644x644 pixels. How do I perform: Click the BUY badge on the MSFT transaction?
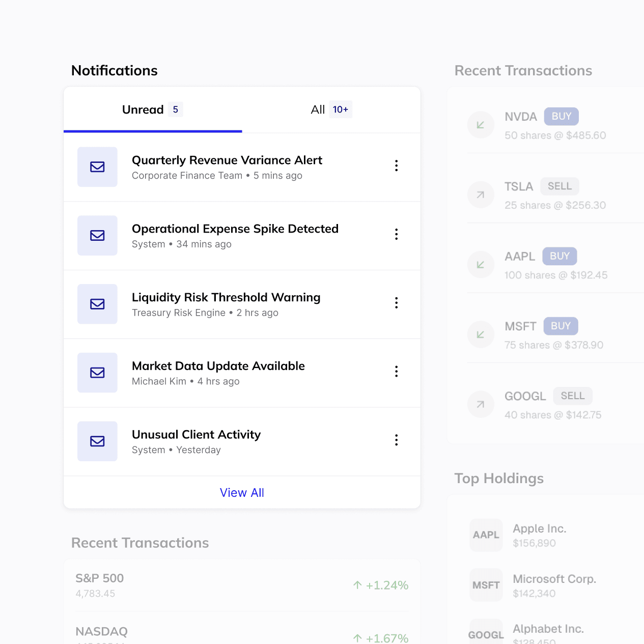(561, 326)
